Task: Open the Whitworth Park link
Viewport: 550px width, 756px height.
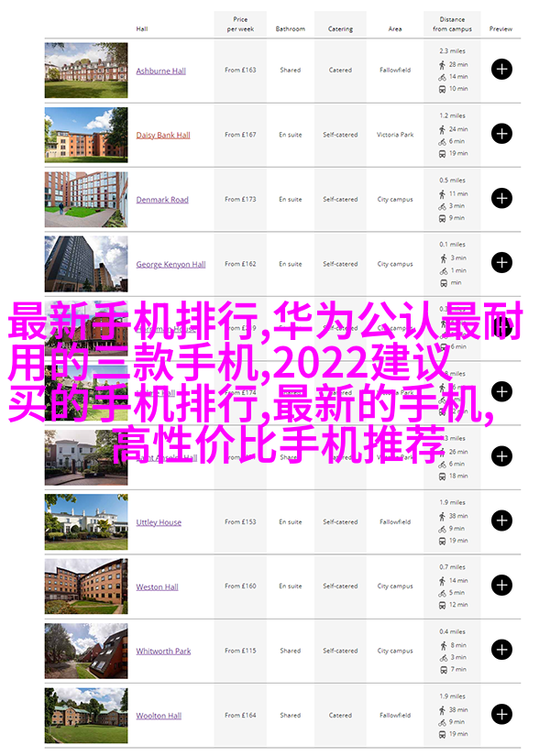Action: point(163,651)
